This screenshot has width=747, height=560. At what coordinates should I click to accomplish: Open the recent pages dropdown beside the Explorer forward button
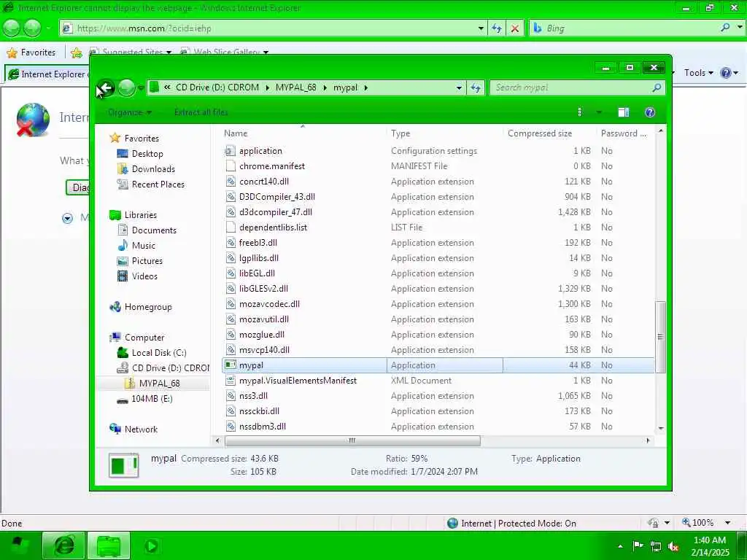[x=141, y=87]
